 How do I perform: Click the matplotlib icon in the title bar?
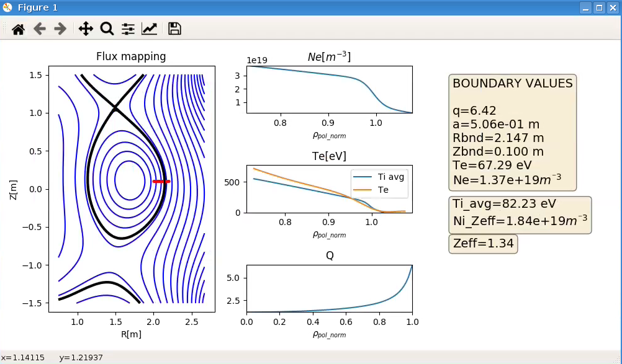(x=7, y=7)
